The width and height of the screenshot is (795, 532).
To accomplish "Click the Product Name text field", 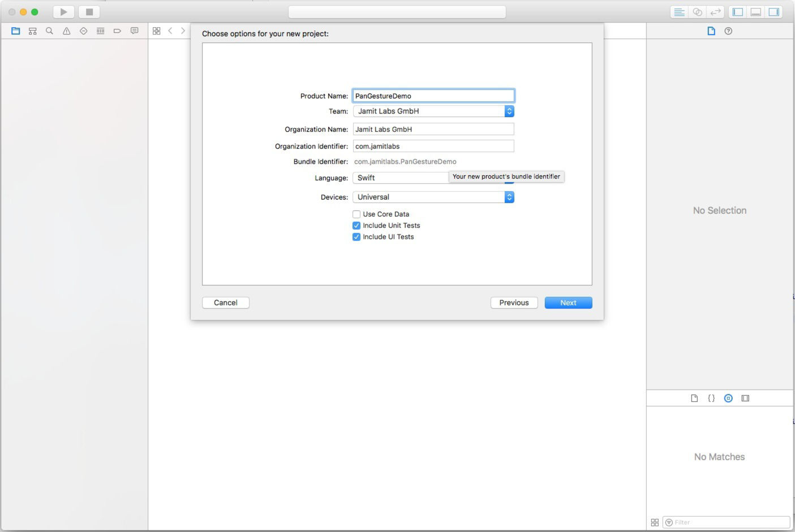I will [x=433, y=96].
